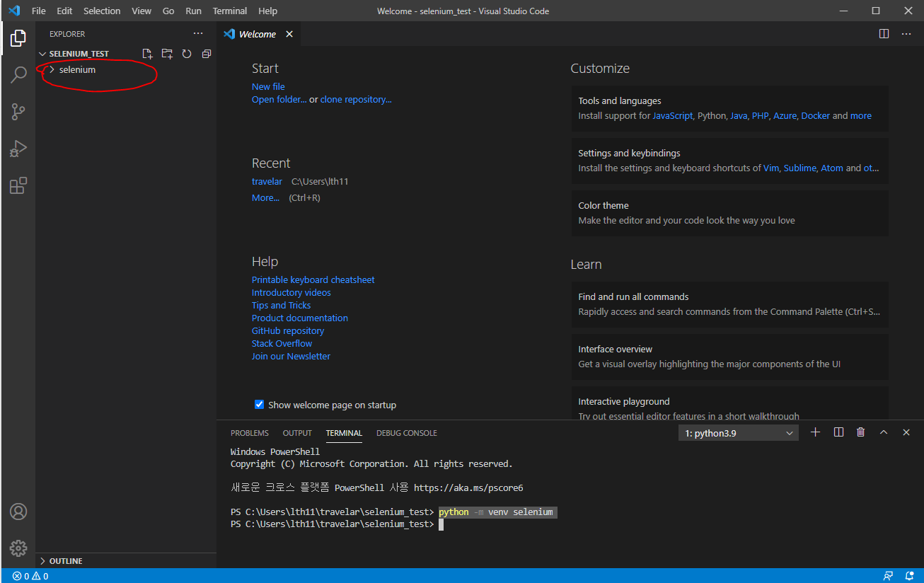The width and height of the screenshot is (924, 583).
Task: Split the terminal panel
Action: [838, 432]
